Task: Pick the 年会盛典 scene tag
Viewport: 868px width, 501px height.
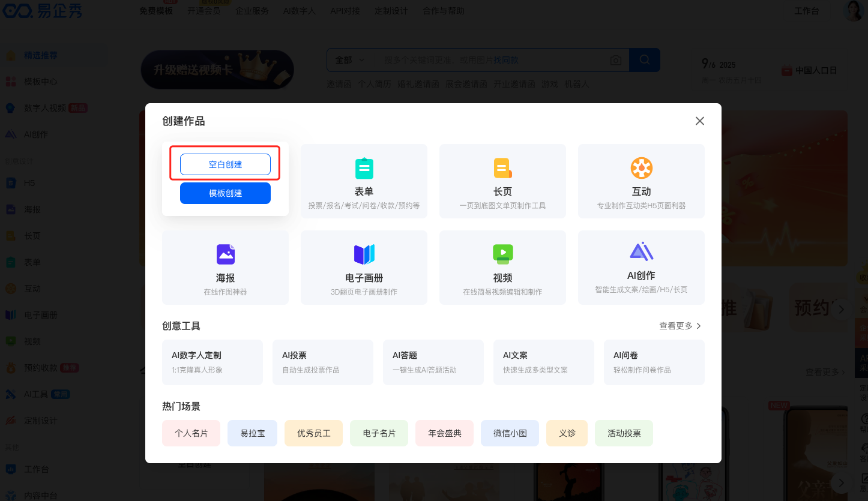Action: [x=444, y=433]
